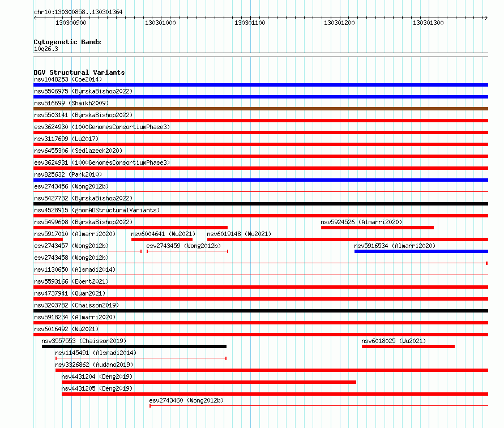Click ruler position 130301200
This screenshot has height=428, width=504.
[339, 23]
